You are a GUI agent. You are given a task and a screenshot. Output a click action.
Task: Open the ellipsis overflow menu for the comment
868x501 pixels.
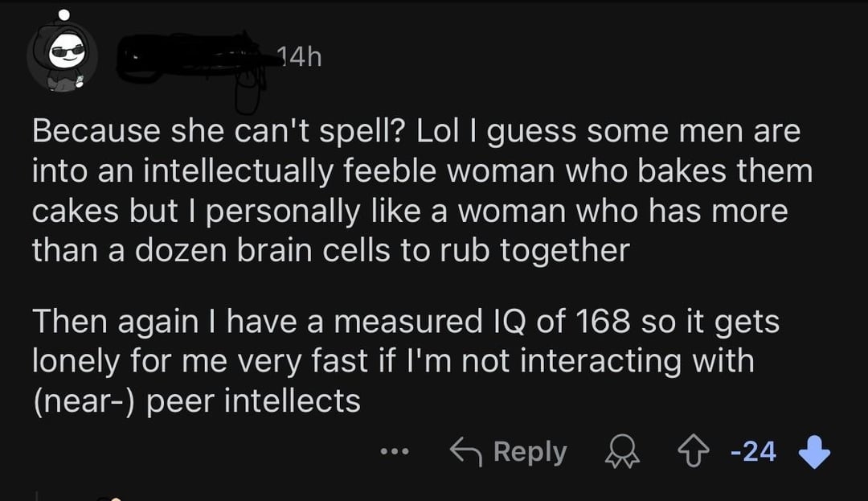pos(393,451)
